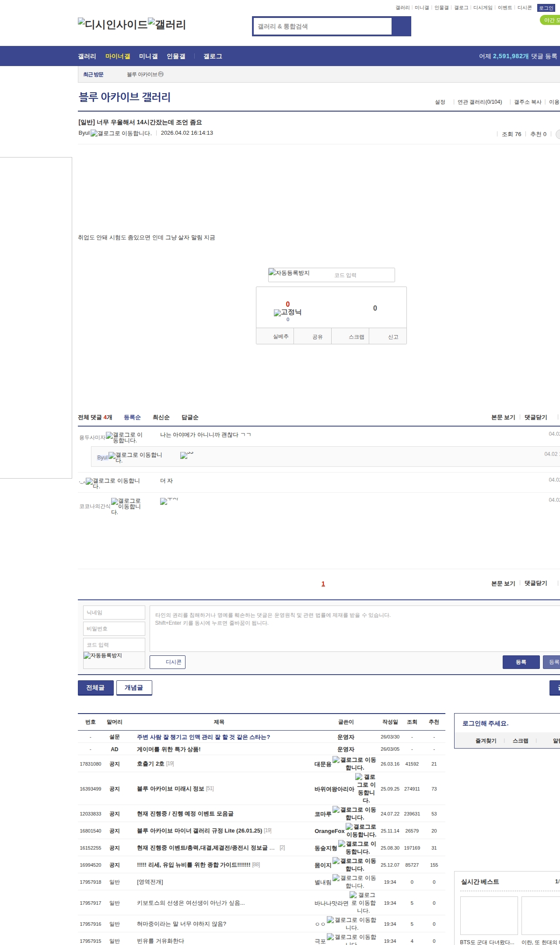Click top utility 디시콘 link
Screen dimensions: 560x945
[x=525, y=8]
